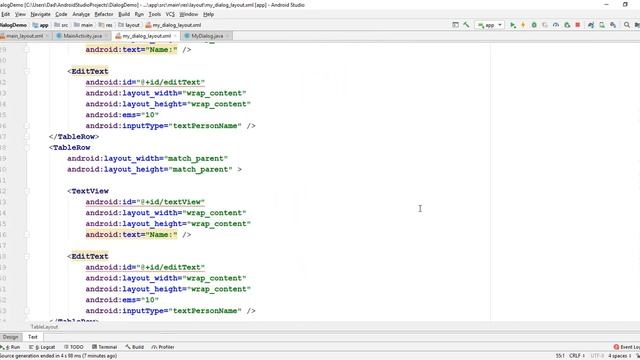Open the SDK Manager icon
Viewport: 640px width, 360px height.
[613, 25]
